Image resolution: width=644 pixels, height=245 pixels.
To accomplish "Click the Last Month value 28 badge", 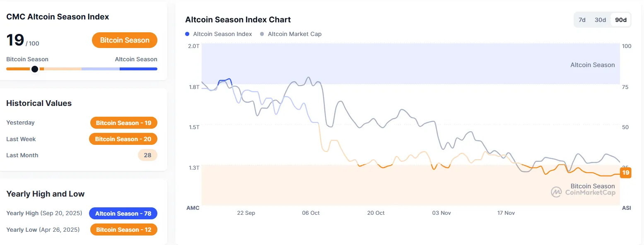I will [x=147, y=155].
